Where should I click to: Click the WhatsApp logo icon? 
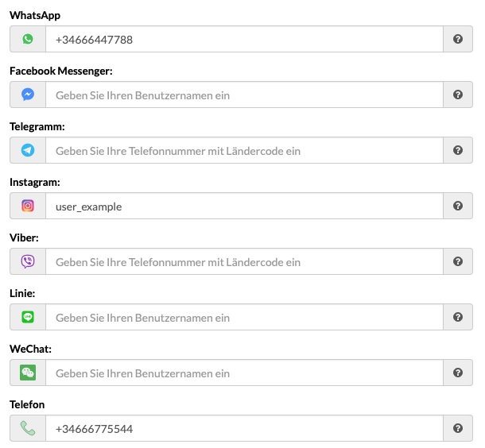pyautogui.click(x=28, y=39)
